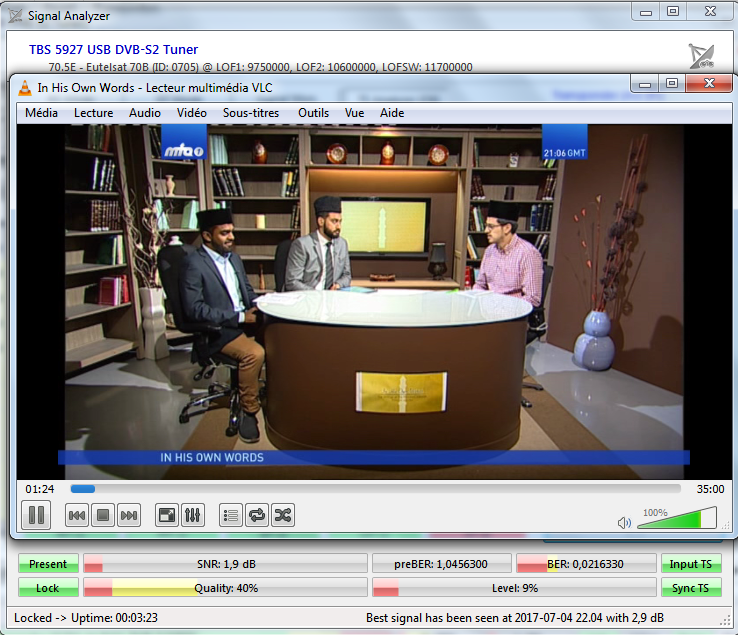Toggle loop repeat mode
The image size is (738, 635).
(x=257, y=516)
